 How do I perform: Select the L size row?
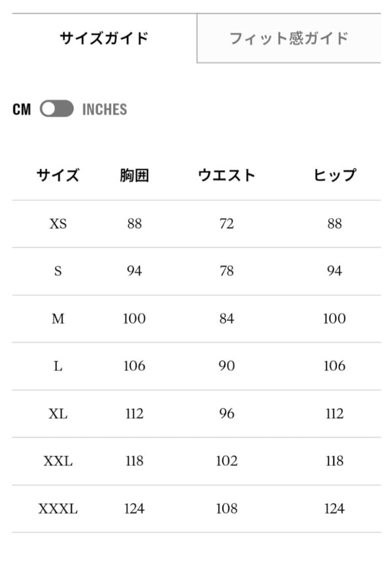[59, 365]
